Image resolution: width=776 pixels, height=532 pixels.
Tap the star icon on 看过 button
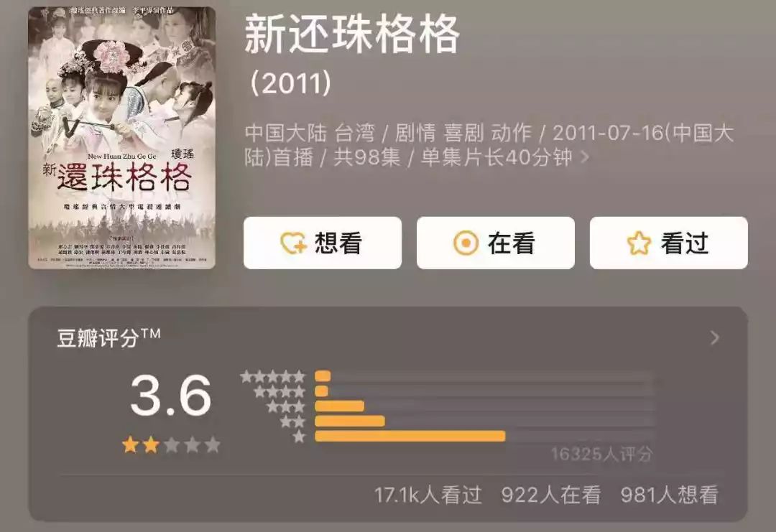tap(639, 243)
